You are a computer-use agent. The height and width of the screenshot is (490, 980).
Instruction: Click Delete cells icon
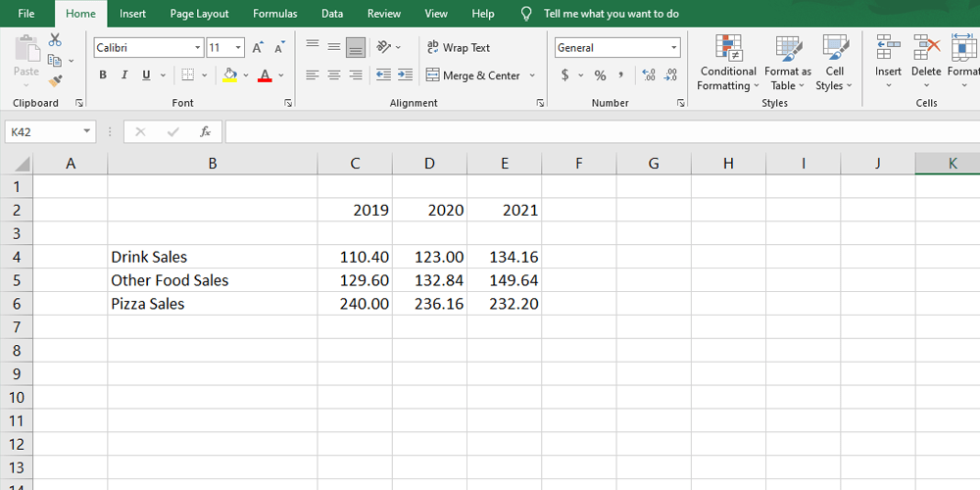pos(926,48)
